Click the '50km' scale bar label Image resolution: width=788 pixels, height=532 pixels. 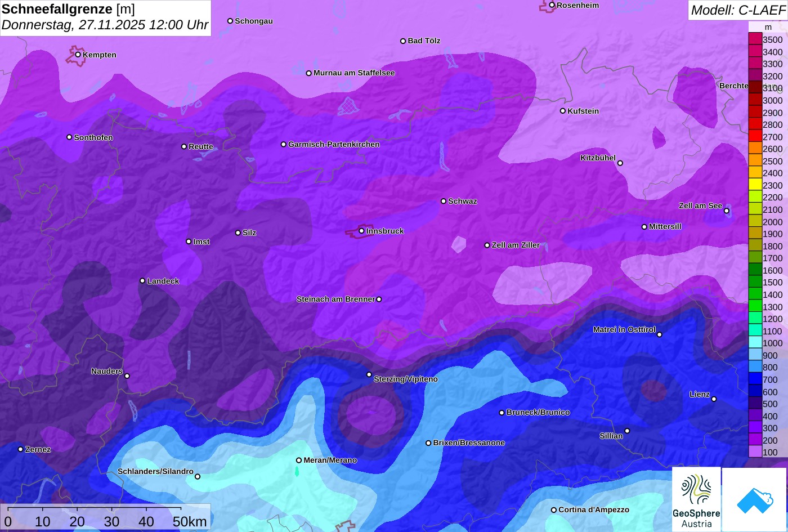(190, 522)
